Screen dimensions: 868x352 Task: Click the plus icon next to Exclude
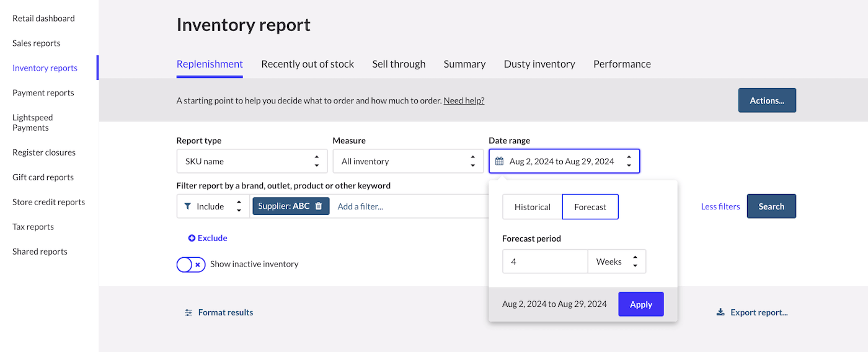tap(192, 238)
